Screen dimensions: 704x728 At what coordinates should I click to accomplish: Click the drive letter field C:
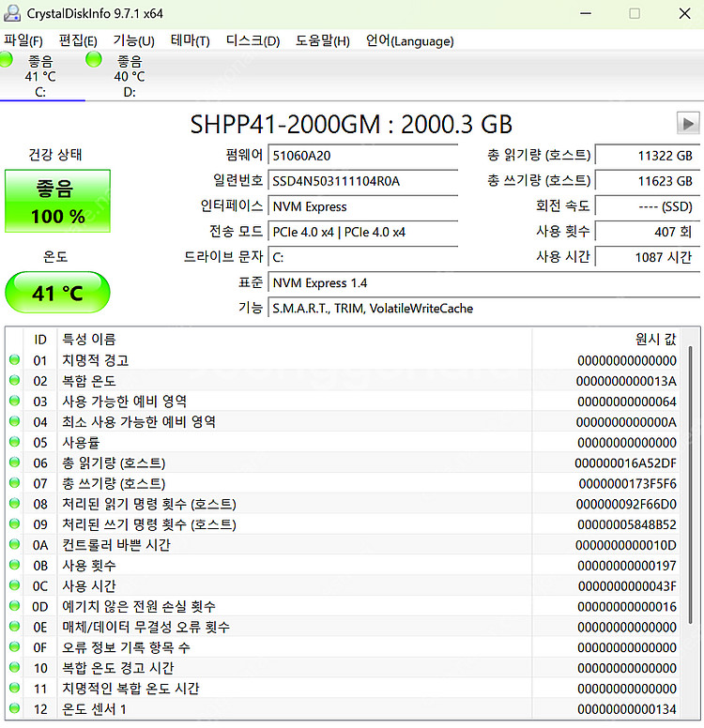pos(363,257)
